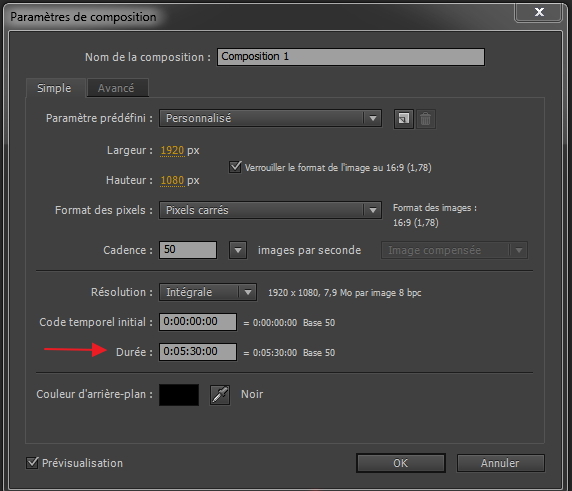The image size is (572, 491).
Task: Open the Image compensée dropdown
Action: [x=455, y=250]
